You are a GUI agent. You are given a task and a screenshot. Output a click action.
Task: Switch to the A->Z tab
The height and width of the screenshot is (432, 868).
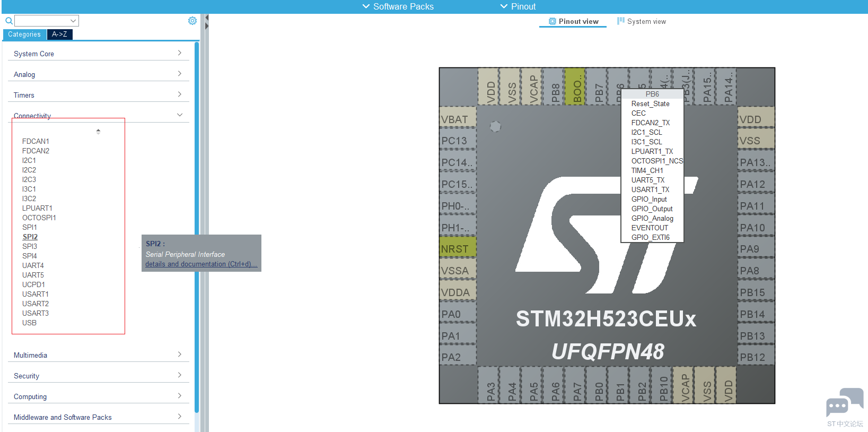click(59, 34)
